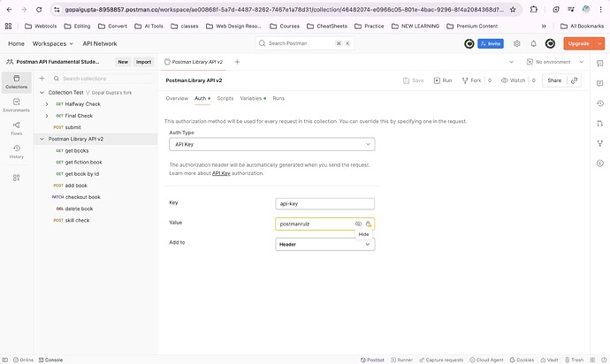Open the notifications bell
Image resolution: width=610 pixels, height=364 pixels.
pos(533,43)
